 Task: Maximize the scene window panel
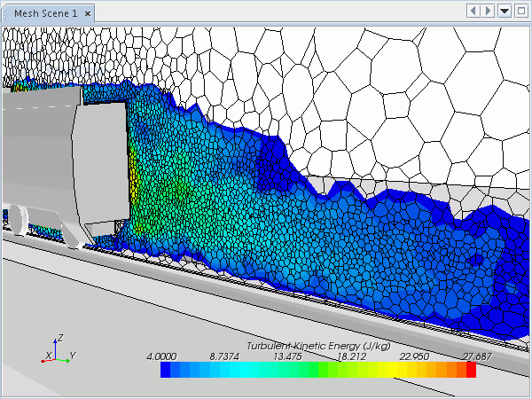pyautogui.click(x=520, y=11)
